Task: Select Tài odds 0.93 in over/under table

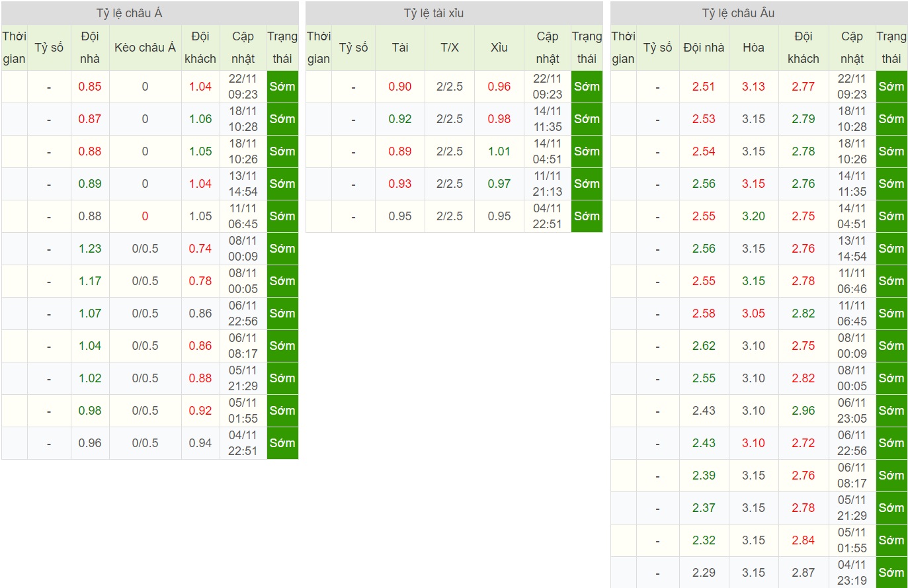Action: [x=400, y=184]
